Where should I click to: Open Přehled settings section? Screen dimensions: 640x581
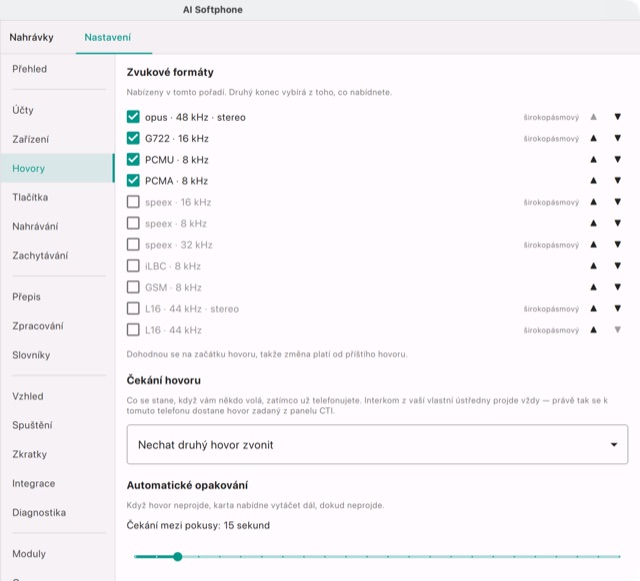(58, 69)
